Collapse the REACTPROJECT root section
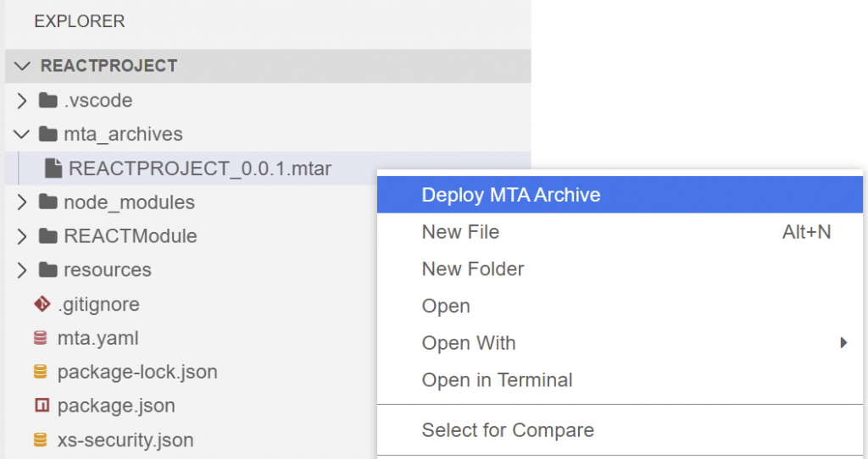Viewport: 868px width, 459px height. (x=22, y=66)
